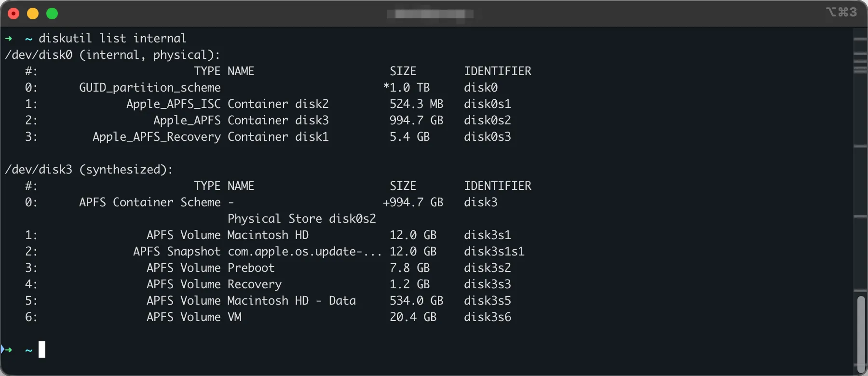Viewport: 868px width, 376px height.
Task: Click '1.2 GB' size value
Action: pyautogui.click(x=409, y=284)
